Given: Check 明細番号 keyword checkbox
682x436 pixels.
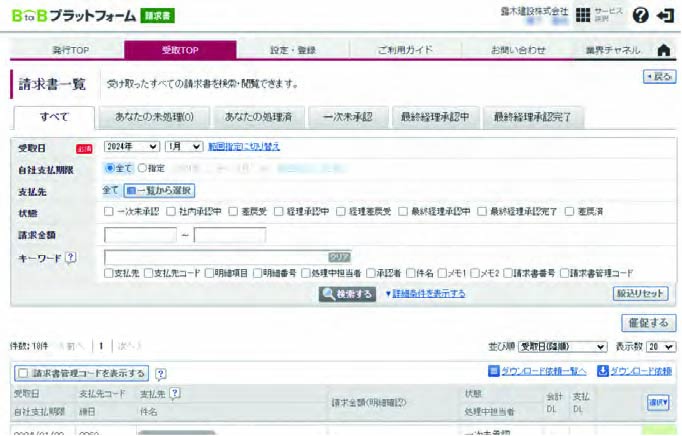Looking at the screenshot, I should pos(257,273).
